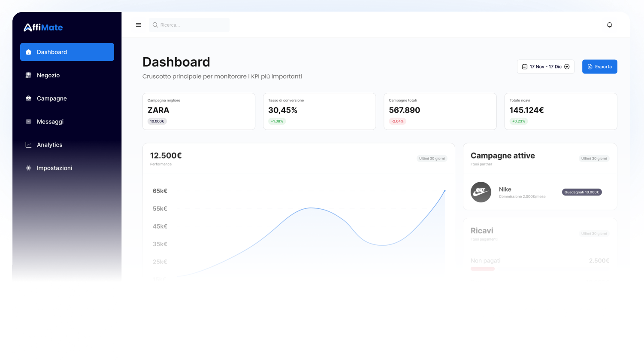Click the Non pagati progress bar
The height and width of the screenshot is (360, 644).
click(x=482, y=268)
